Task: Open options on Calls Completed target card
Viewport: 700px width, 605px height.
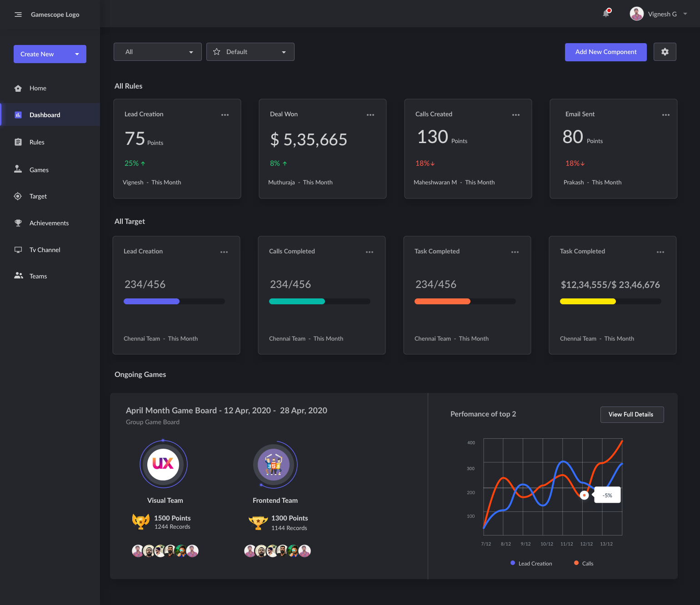Action: pyautogui.click(x=370, y=252)
